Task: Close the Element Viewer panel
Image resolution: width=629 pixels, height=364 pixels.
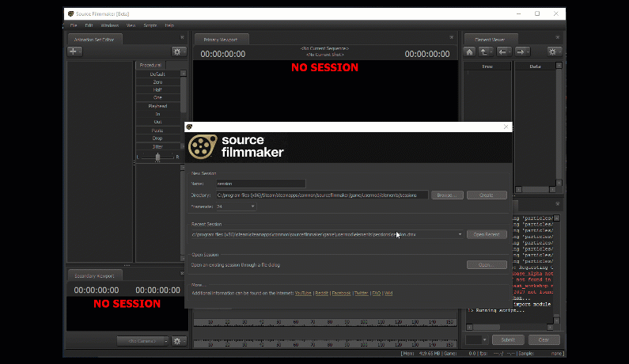Action: tap(558, 37)
